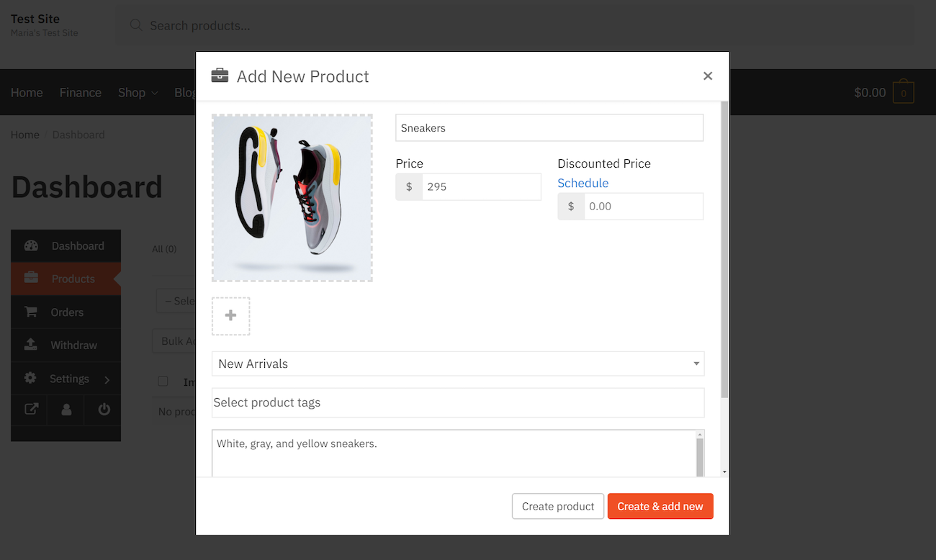Click the search magnifier icon
This screenshot has height=560, width=936.
tap(135, 25)
